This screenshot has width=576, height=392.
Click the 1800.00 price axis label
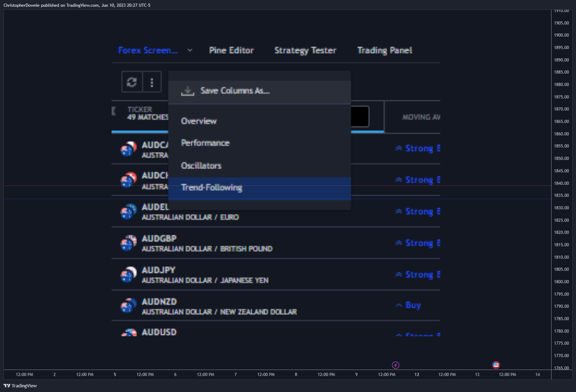561,282
